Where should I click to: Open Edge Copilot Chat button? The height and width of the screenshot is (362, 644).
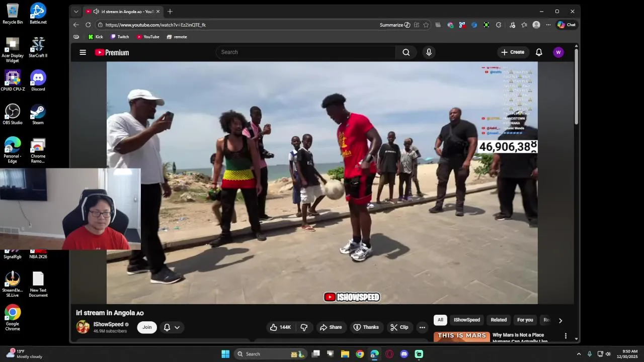click(567, 25)
